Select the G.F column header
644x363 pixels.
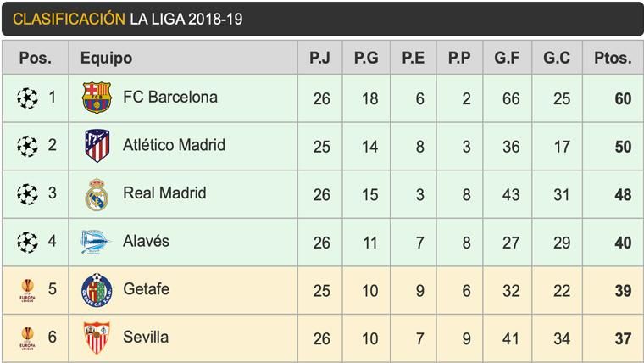(x=507, y=59)
